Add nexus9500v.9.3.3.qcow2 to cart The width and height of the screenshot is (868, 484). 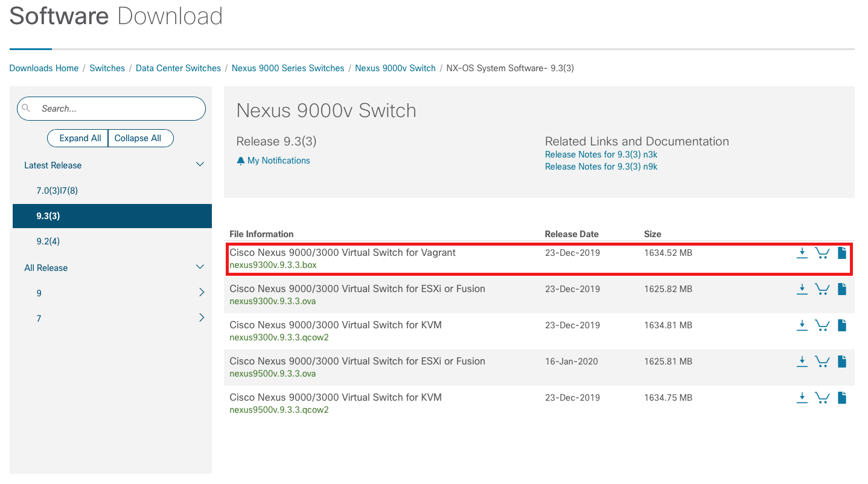point(822,398)
